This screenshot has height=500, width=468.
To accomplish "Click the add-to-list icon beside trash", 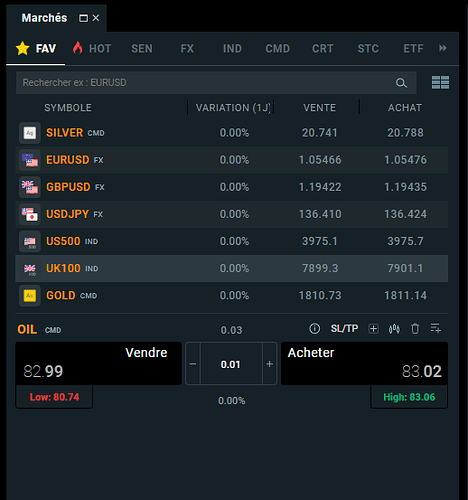I will click(x=436, y=329).
